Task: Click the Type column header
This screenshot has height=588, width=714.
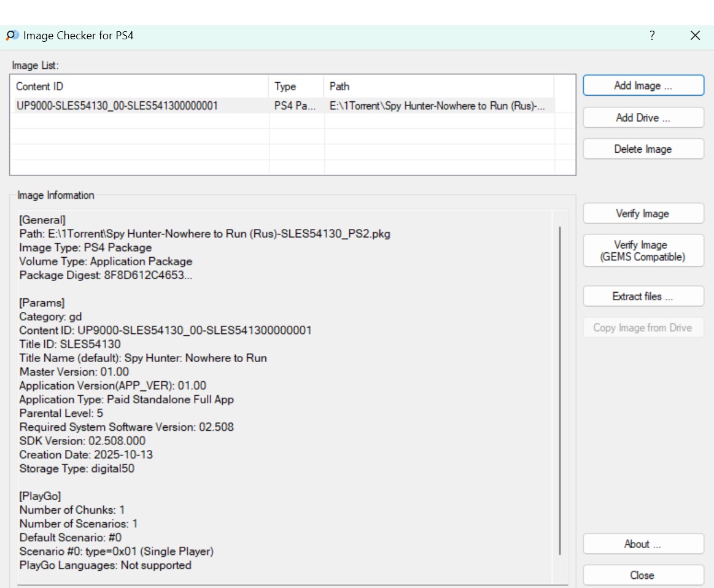Action: 296,87
